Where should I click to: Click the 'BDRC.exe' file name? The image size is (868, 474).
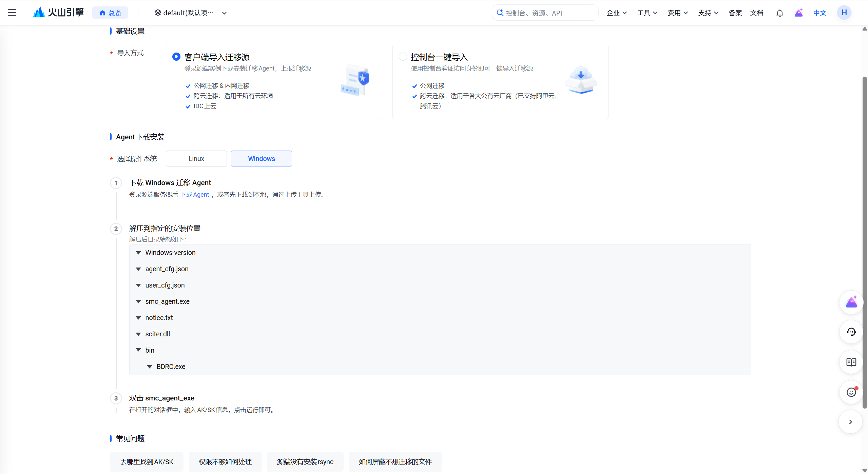[x=171, y=367]
